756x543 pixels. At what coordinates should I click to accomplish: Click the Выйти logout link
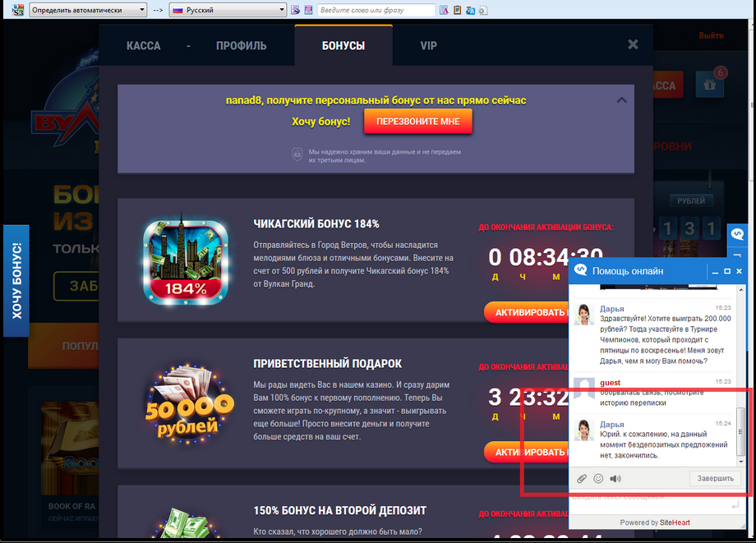711,35
